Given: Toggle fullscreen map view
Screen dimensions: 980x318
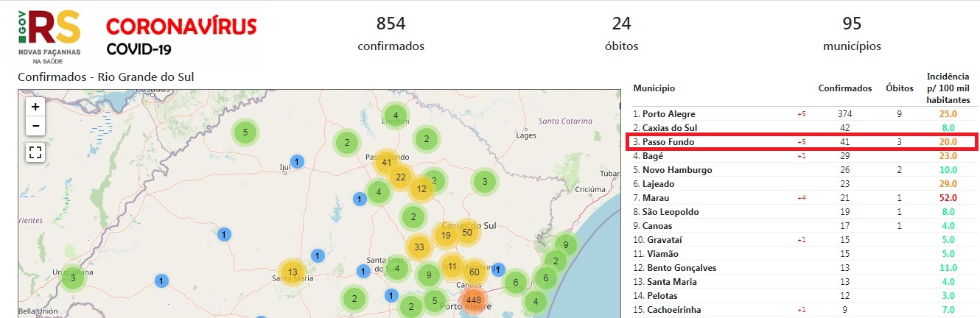Looking at the screenshot, I should [x=35, y=152].
